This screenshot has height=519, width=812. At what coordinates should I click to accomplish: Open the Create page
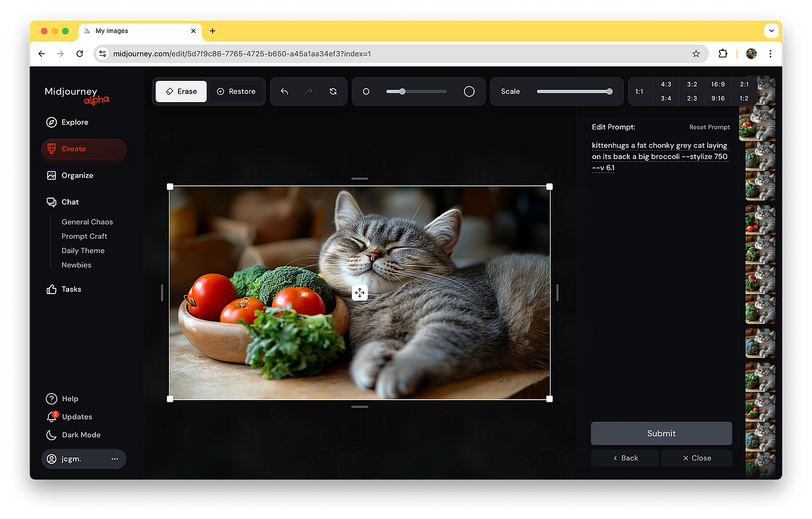[84, 149]
